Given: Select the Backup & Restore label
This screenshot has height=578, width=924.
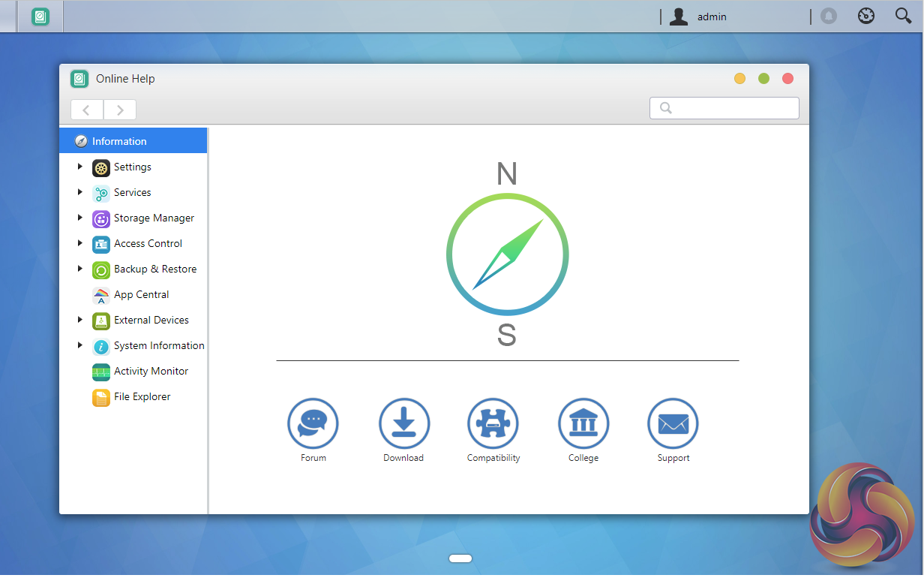Looking at the screenshot, I should pos(155,269).
